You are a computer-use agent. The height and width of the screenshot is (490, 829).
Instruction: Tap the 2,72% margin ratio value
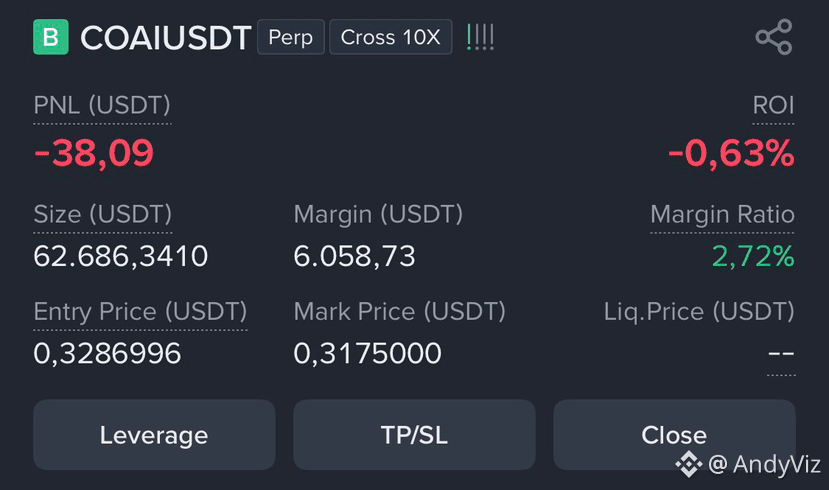point(753,256)
